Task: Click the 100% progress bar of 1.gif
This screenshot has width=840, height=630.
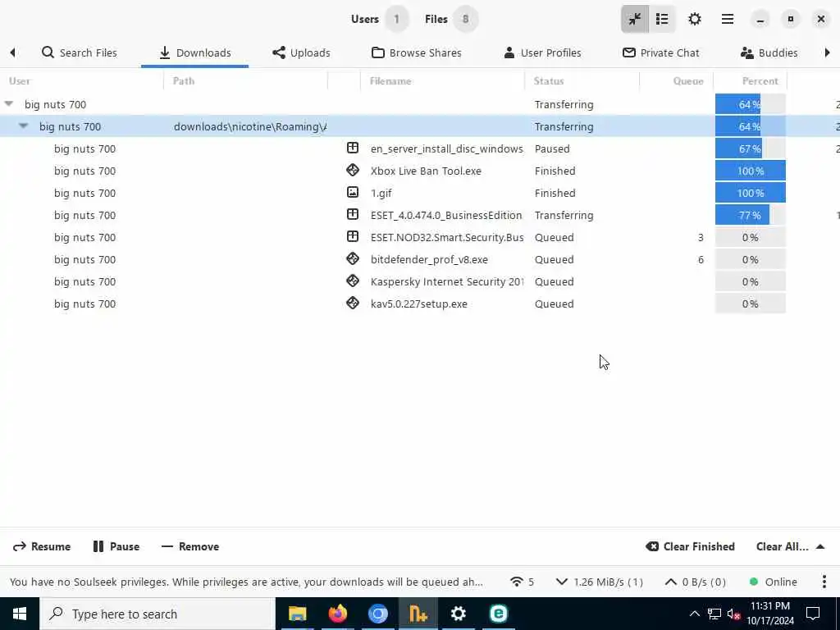Action: tap(750, 193)
